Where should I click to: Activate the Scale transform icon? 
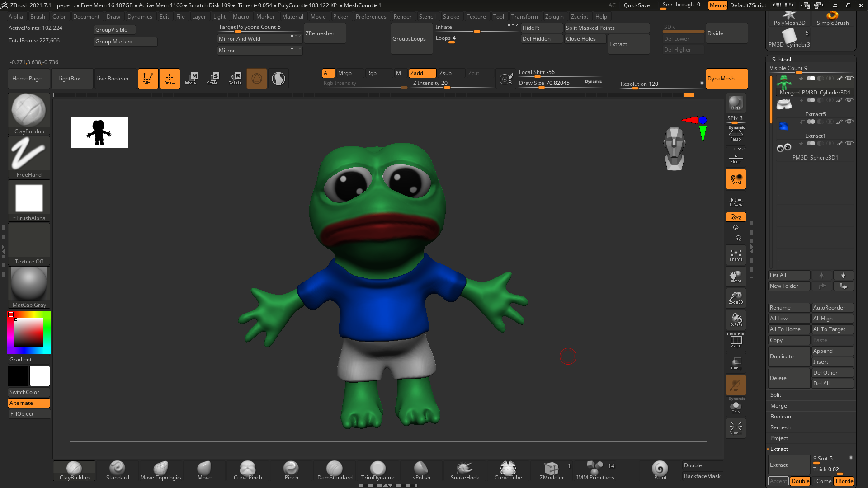pyautogui.click(x=212, y=79)
